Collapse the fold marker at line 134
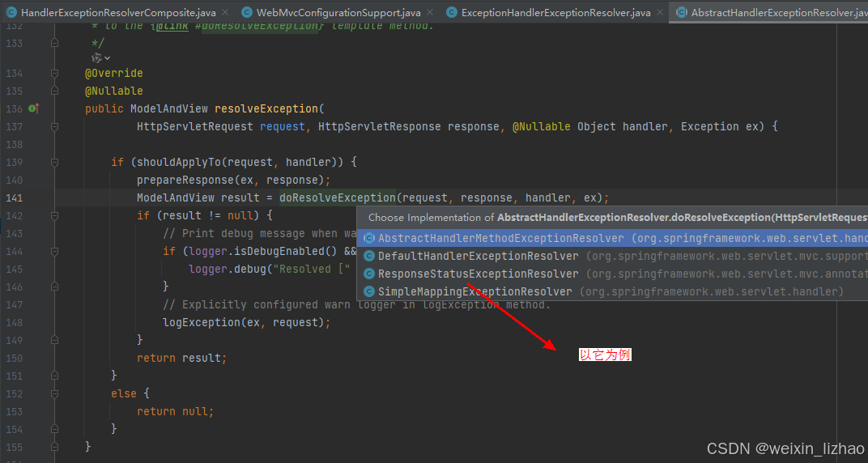Viewport: 868px width, 463px height. [x=54, y=73]
